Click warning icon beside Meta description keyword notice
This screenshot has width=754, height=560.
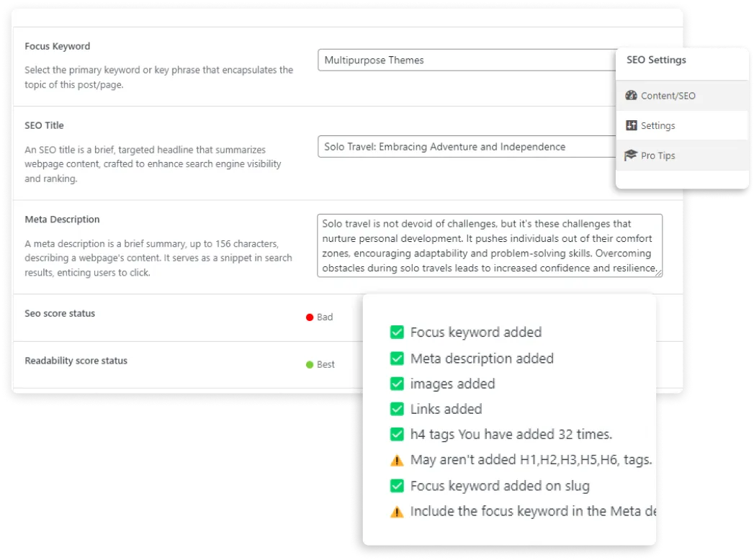click(397, 512)
